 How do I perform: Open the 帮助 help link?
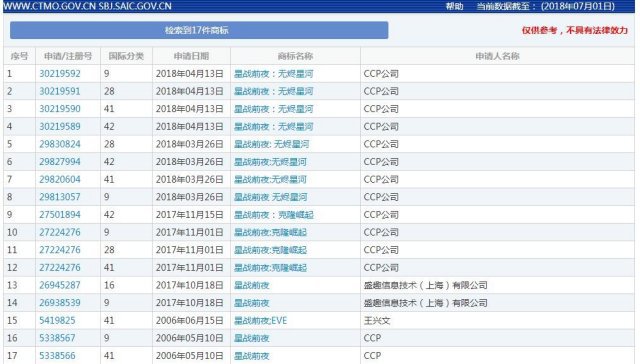click(x=454, y=6)
